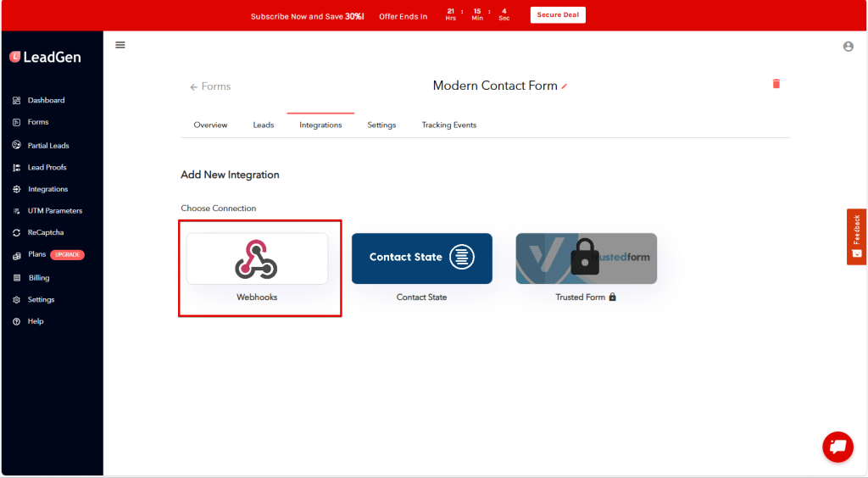This screenshot has height=478, width=868.
Task: Go back to Forms link
Action: tap(210, 86)
